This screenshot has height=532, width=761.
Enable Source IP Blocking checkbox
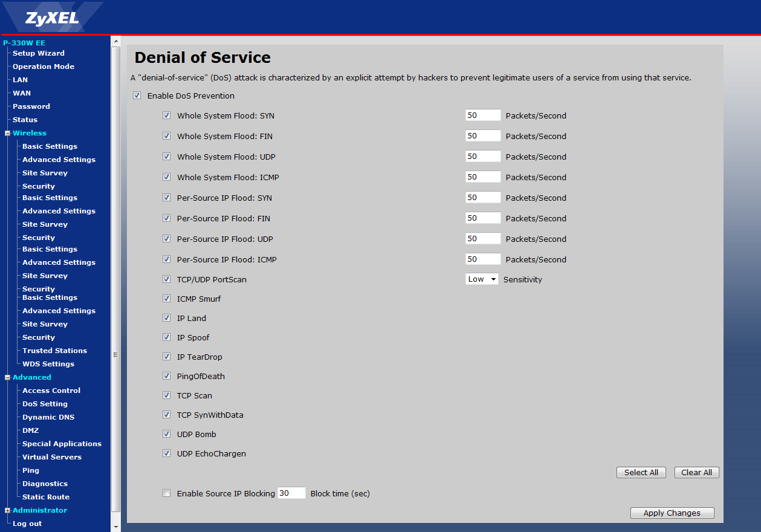tap(167, 493)
